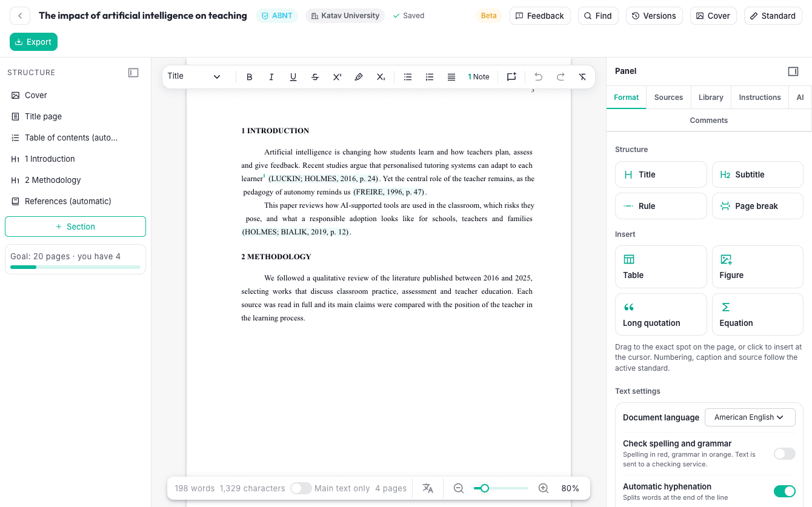Image resolution: width=812 pixels, height=507 pixels.
Task: Apply superscript formatting
Action: (x=337, y=77)
